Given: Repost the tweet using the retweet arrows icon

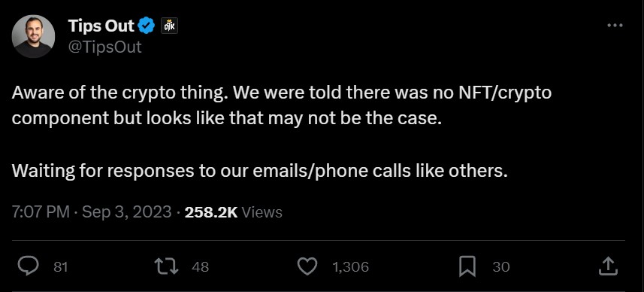Looking at the screenshot, I should click(166, 266).
